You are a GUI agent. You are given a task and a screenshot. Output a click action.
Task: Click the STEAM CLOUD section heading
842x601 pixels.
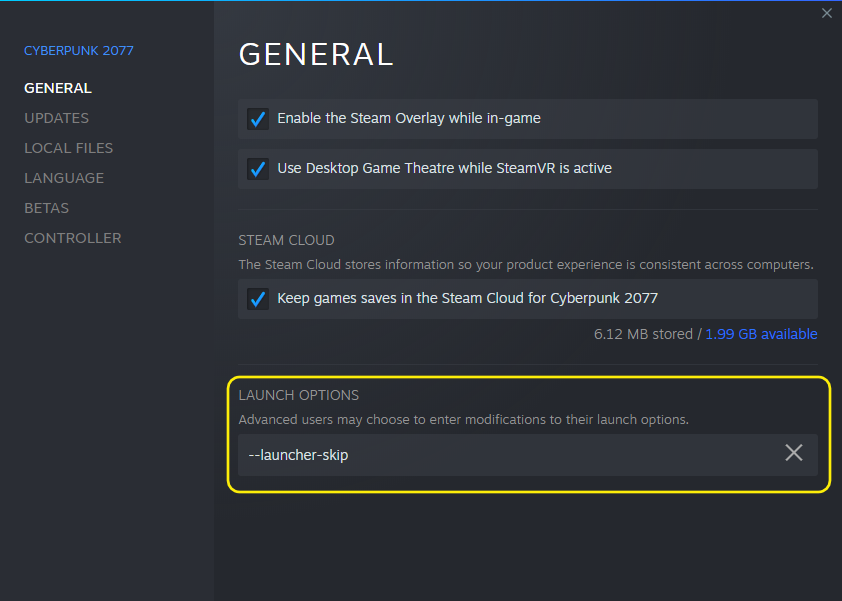(x=286, y=240)
